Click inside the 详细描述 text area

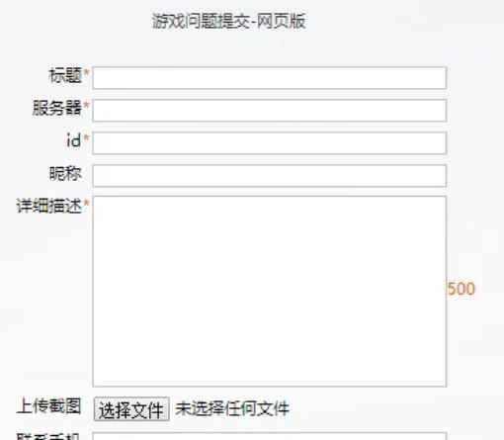[270, 292]
